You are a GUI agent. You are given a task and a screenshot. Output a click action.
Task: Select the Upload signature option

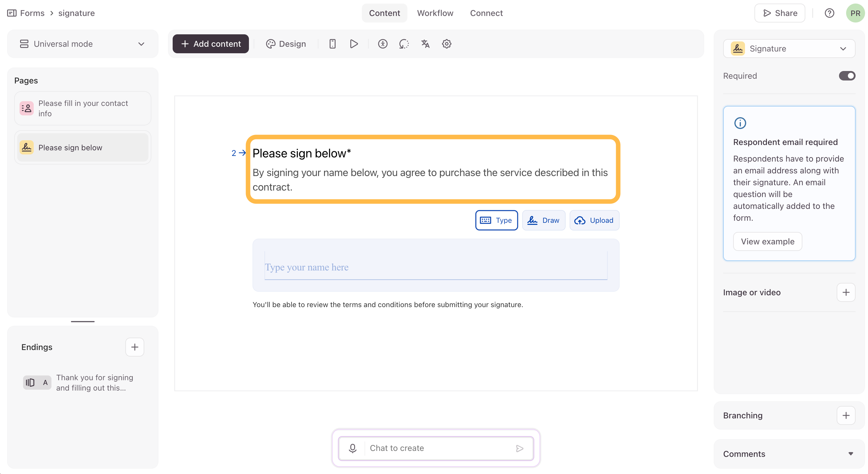pos(594,220)
